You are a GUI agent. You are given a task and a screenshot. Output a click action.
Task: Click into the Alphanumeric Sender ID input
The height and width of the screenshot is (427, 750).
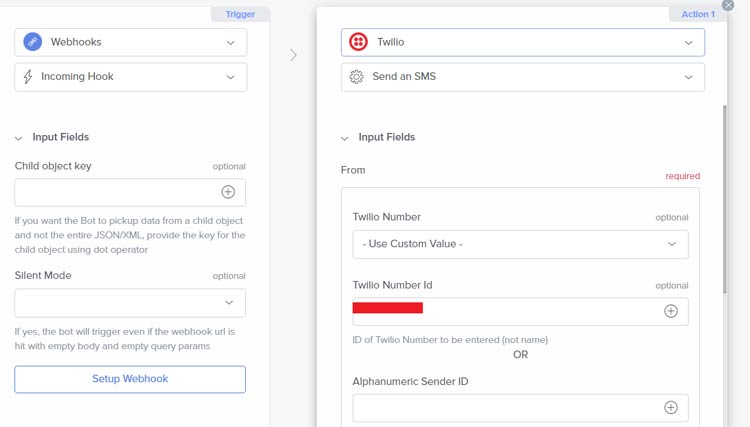(520, 408)
